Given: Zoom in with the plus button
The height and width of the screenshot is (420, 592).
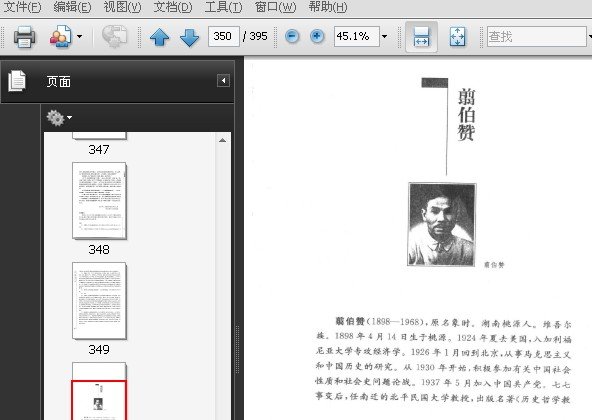Looking at the screenshot, I should click(x=317, y=37).
